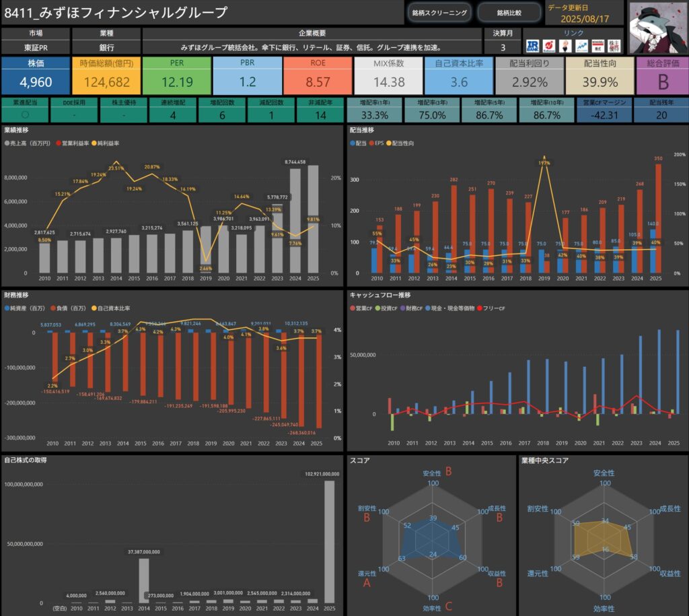Select the 自己資本比率 3.6 card

pos(459,75)
